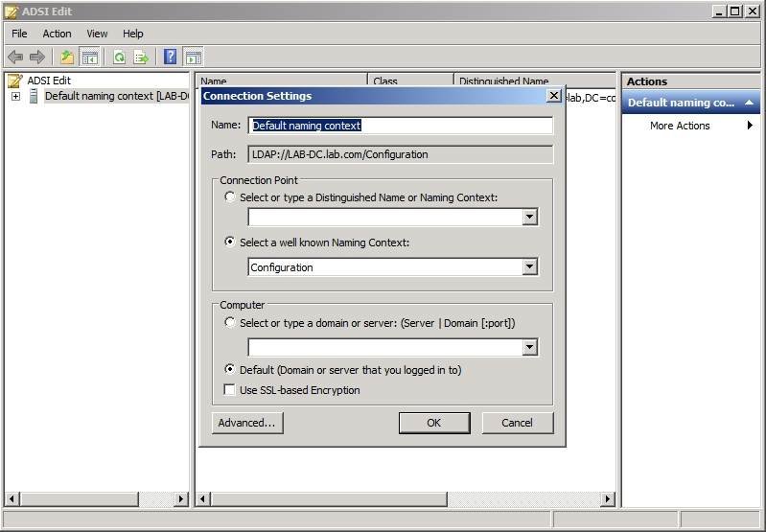766x532 pixels.
Task: Click the Name column header
Action: click(282, 81)
